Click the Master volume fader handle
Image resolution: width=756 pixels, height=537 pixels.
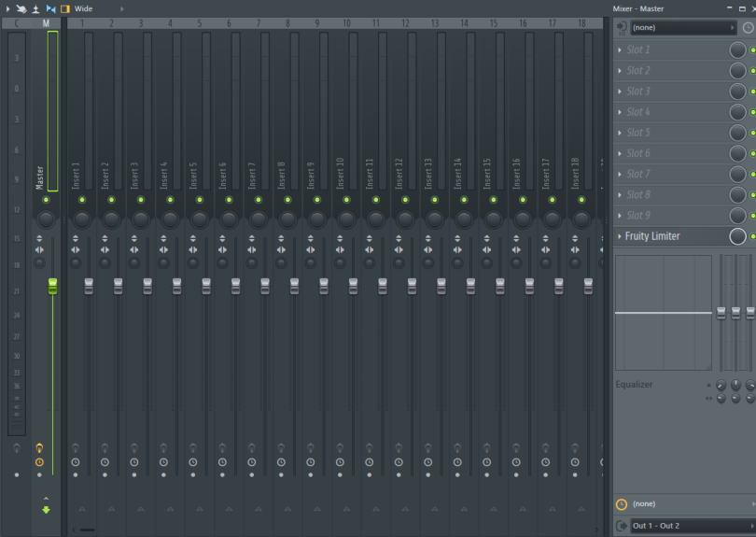click(52, 286)
